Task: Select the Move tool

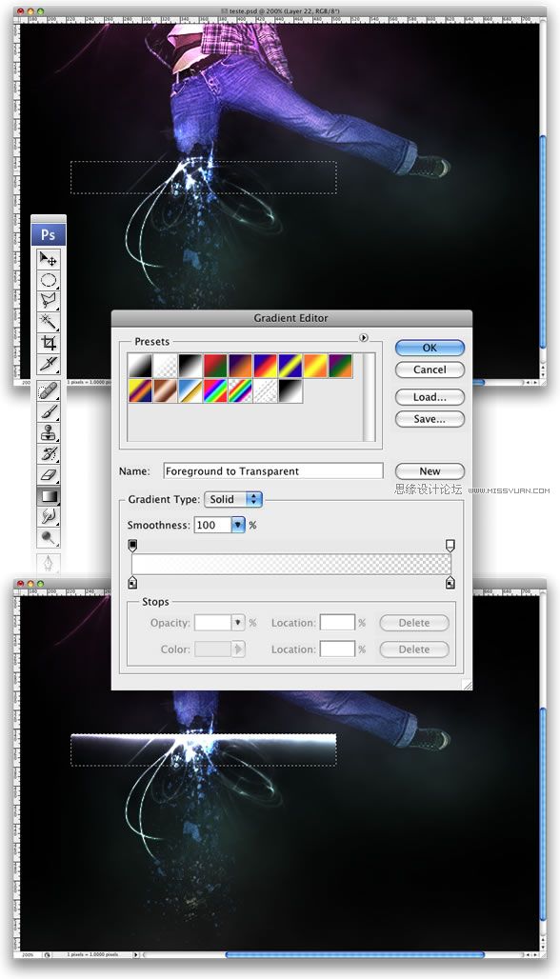Action: (x=48, y=258)
